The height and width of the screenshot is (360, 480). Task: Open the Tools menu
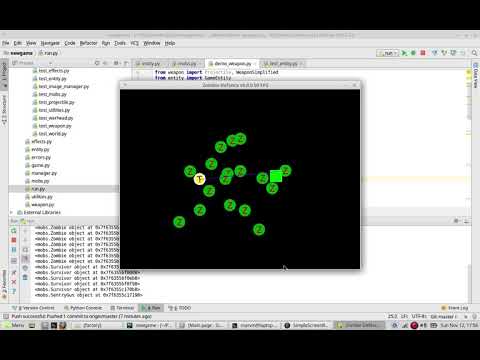click(x=120, y=43)
